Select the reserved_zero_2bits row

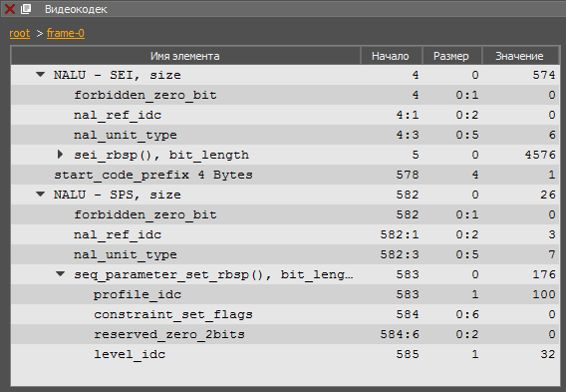pyautogui.click(x=285, y=334)
